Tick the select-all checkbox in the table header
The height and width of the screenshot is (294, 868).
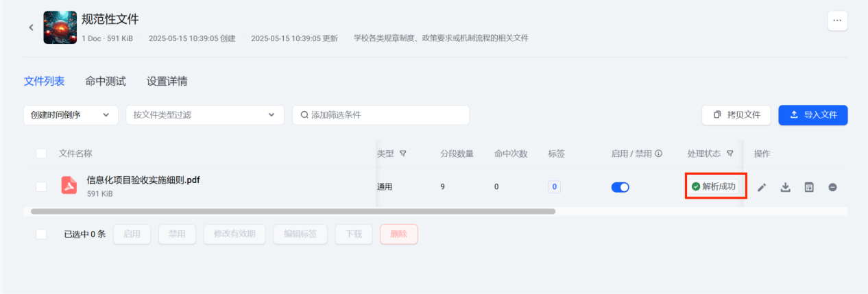pyautogui.click(x=41, y=154)
